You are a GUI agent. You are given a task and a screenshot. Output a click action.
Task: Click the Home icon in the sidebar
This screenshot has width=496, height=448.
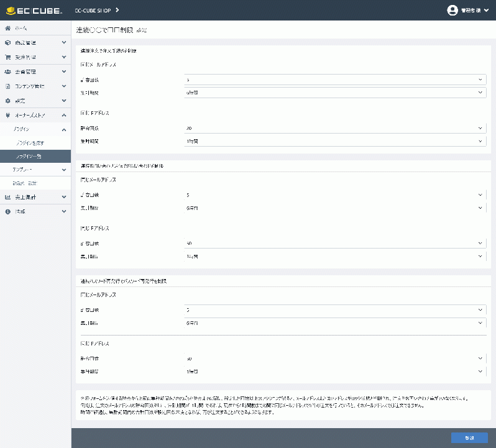tap(7, 29)
